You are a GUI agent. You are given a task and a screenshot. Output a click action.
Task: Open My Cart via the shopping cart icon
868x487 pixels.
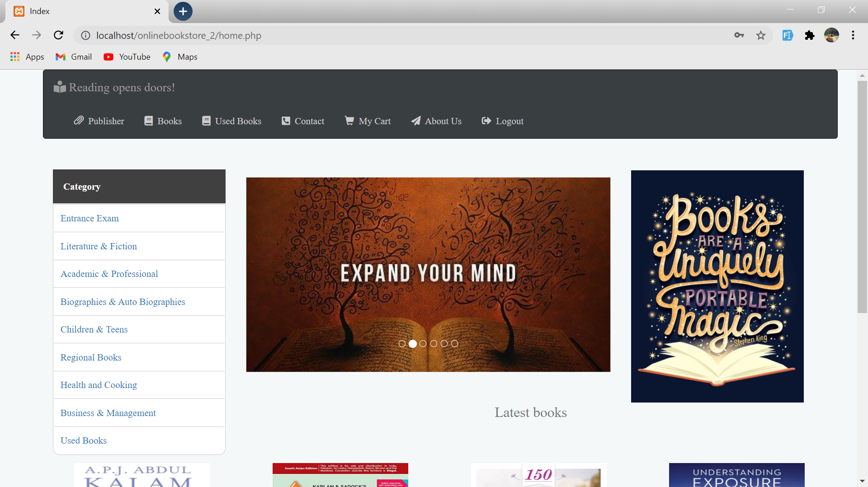(349, 121)
